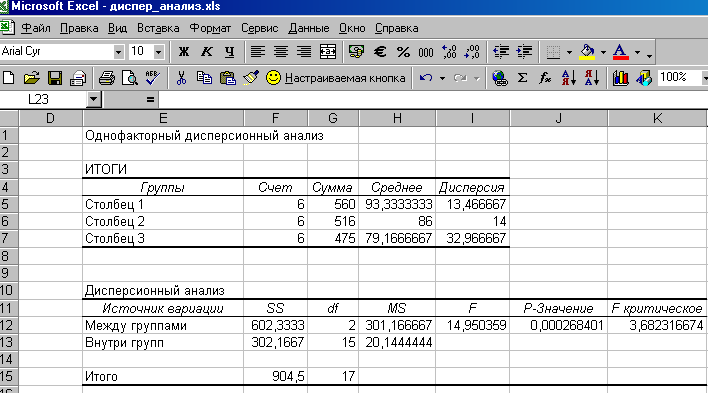Viewport: 708px width, 393px height.
Task: Open Формат menu
Action: click(x=210, y=28)
